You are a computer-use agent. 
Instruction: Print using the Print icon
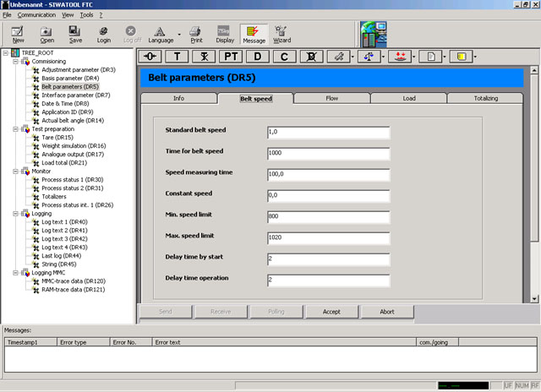pos(195,34)
